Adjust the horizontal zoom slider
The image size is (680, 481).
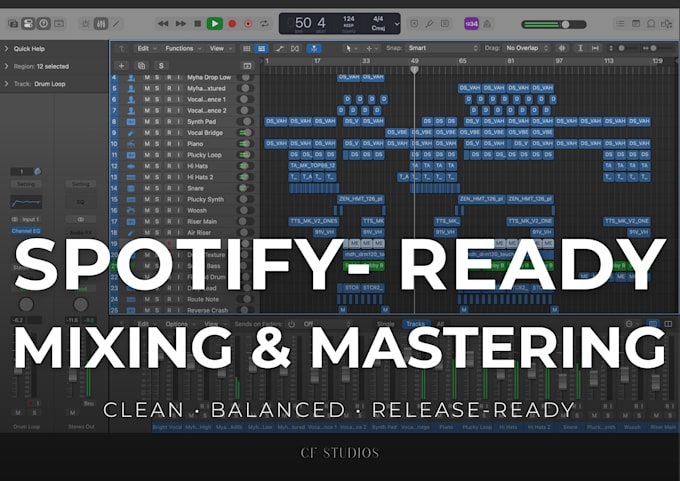(654, 48)
